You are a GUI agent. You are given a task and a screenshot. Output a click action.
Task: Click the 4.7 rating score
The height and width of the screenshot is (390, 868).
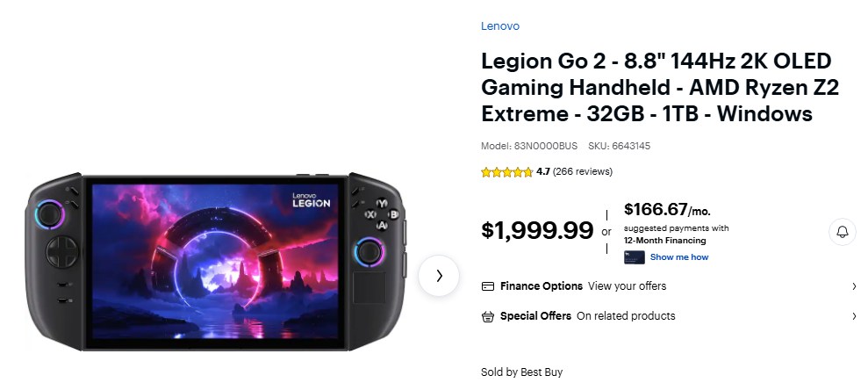click(543, 172)
